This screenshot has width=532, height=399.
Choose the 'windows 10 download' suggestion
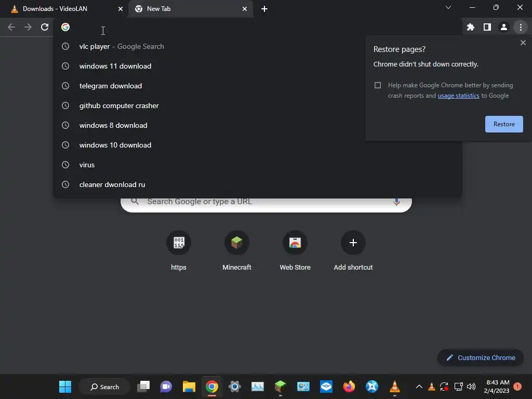(258, 145)
